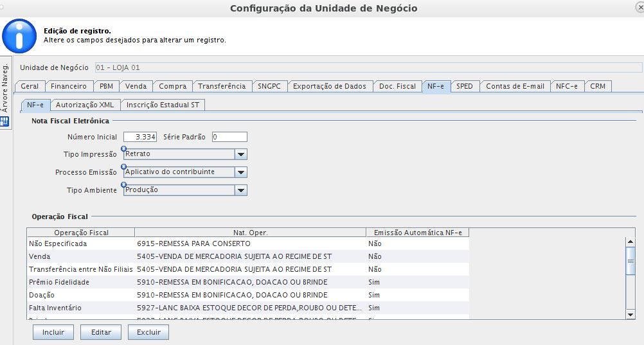
Task: Open the Árvore Naveg. side panel icon
Action: [4, 121]
